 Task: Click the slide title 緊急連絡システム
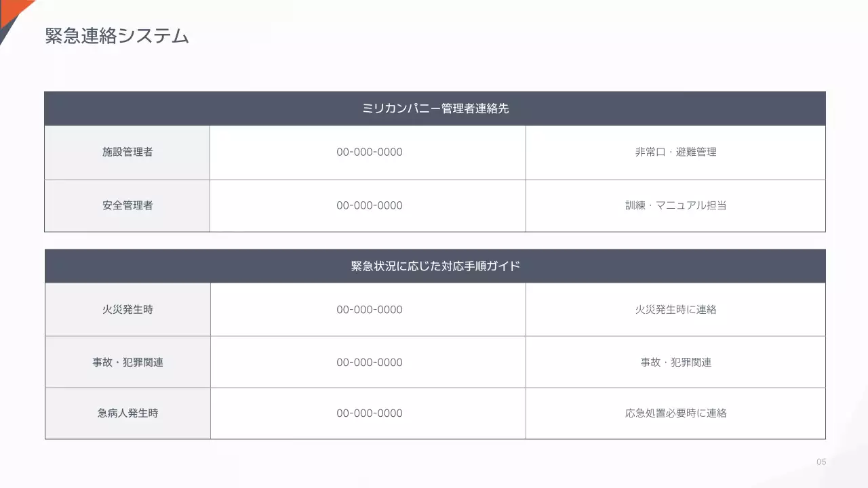point(117,37)
